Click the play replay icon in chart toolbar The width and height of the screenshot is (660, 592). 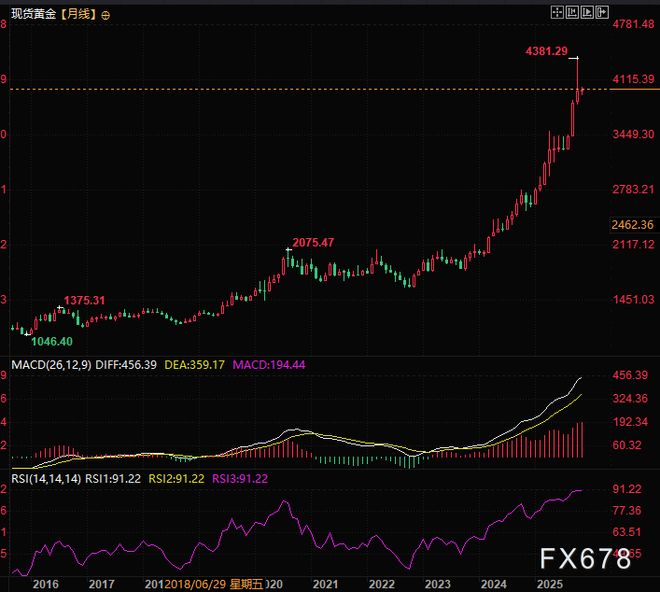pyautogui.click(x=587, y=12)
